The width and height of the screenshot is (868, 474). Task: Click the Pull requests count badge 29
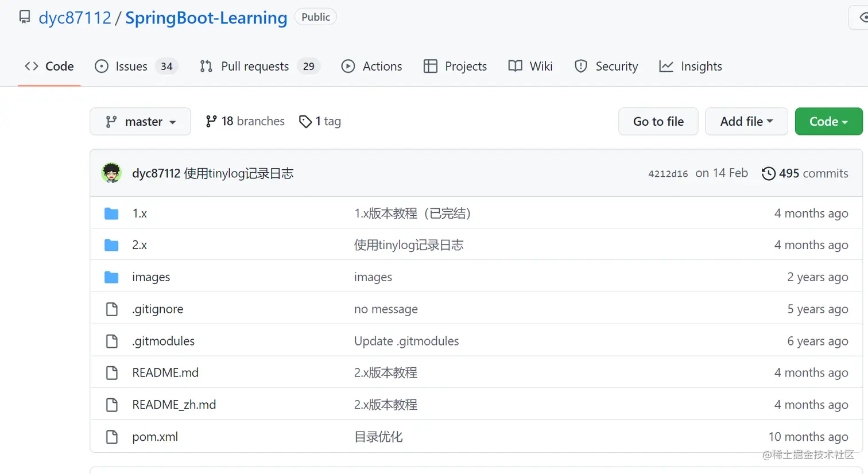click(309, 67)
